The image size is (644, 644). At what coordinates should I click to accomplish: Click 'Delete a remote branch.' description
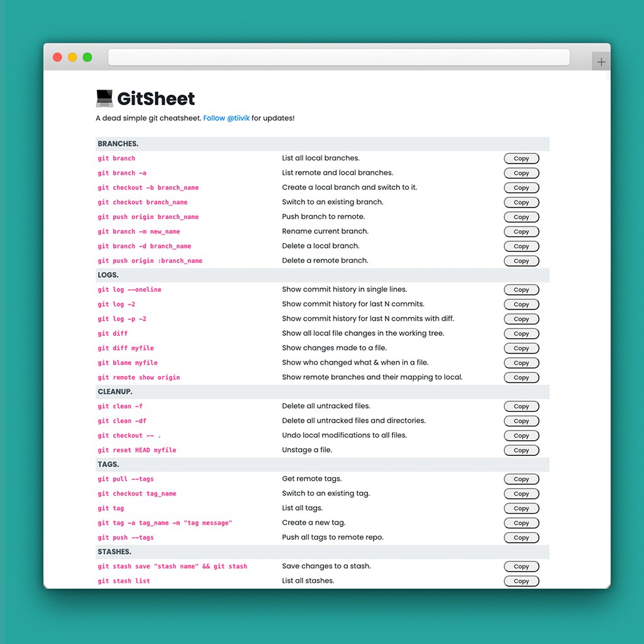[x=325, y=260]
